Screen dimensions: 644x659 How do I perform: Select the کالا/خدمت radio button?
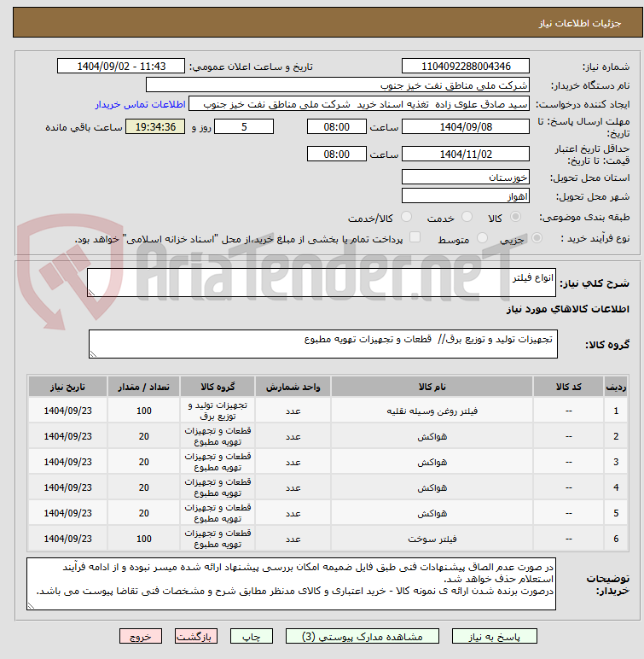406,217
